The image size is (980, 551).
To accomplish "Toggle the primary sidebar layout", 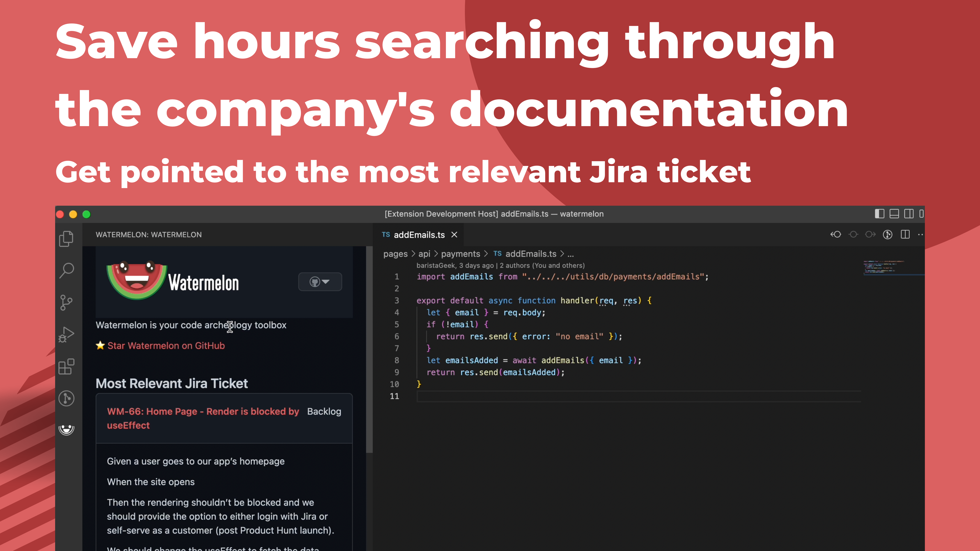I will click(x=880, y=214).
